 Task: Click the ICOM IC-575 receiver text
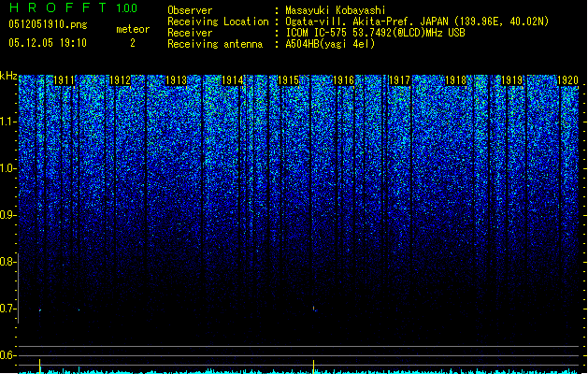(376, 33)
